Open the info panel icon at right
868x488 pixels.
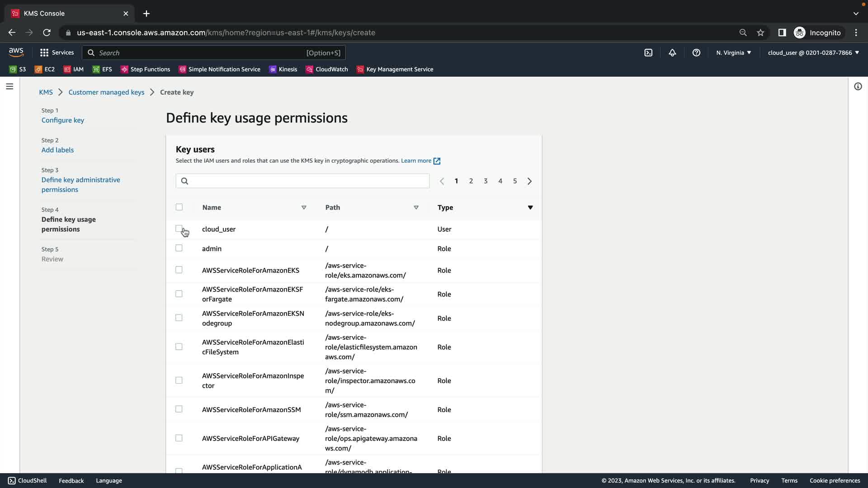click(858, 86)
